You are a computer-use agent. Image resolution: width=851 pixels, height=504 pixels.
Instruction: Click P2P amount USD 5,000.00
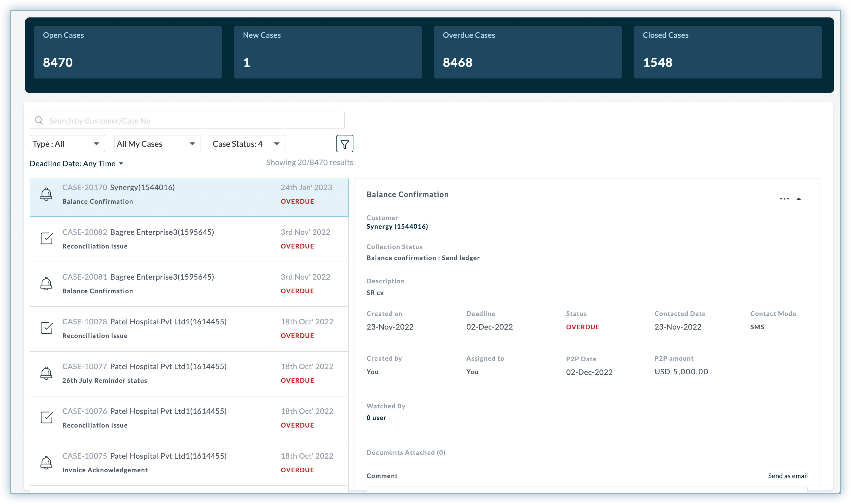tap(681, 371)
